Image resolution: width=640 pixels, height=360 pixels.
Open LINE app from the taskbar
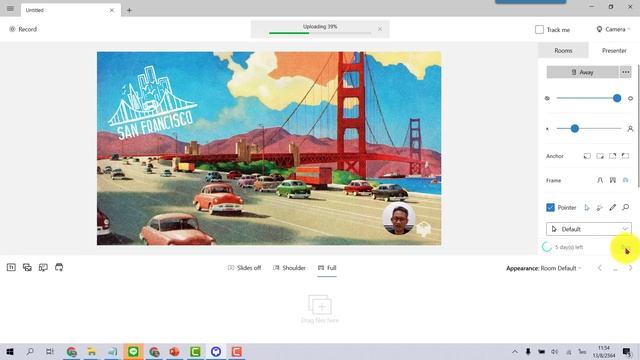(133, 351)
